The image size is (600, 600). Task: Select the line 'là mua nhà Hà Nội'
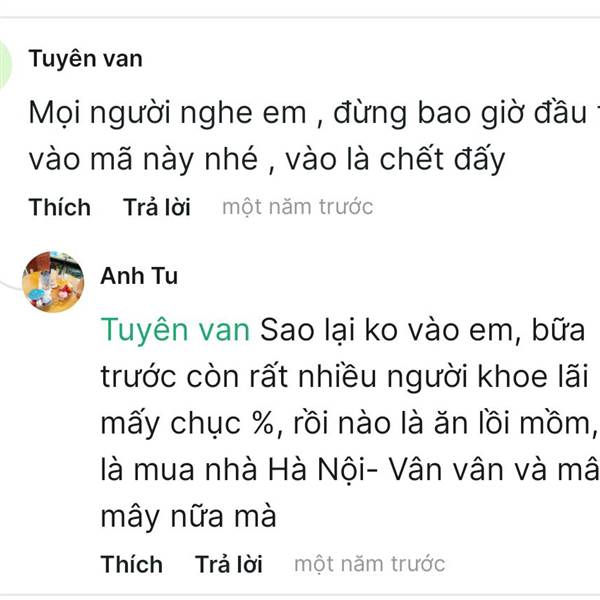tap(350, 471)
